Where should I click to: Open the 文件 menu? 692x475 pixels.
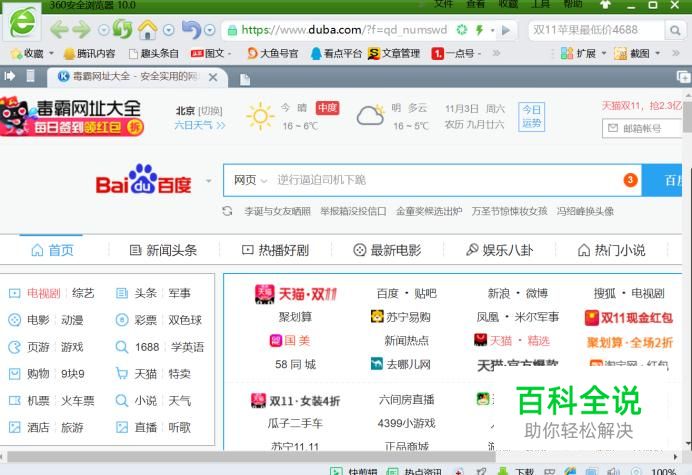pos(444,4)
